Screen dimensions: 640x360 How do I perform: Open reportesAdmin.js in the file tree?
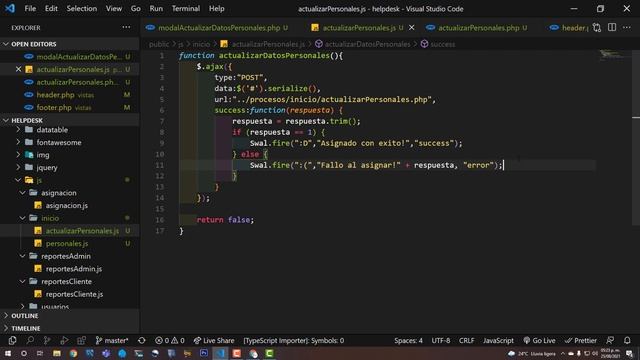click(x=74, y=269)
